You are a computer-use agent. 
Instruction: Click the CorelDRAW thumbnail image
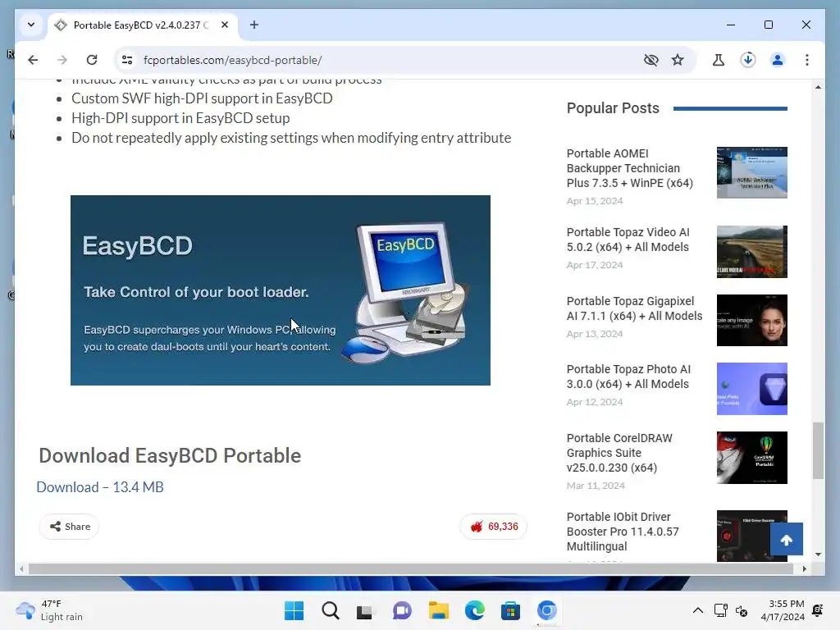[752, 458]
